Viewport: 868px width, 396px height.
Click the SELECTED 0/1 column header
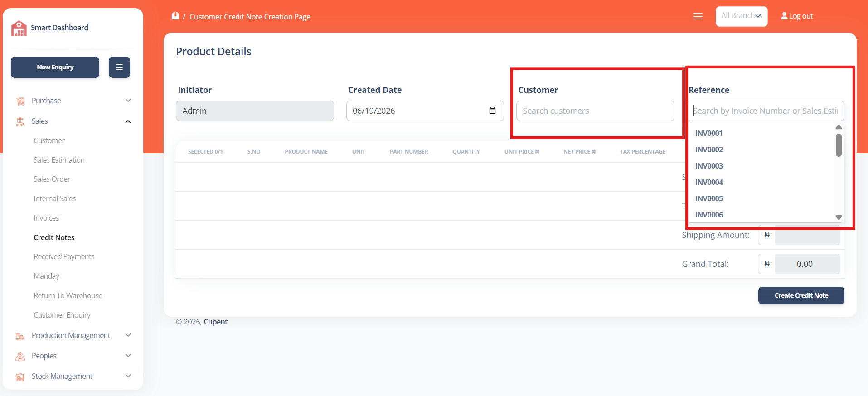205,152
